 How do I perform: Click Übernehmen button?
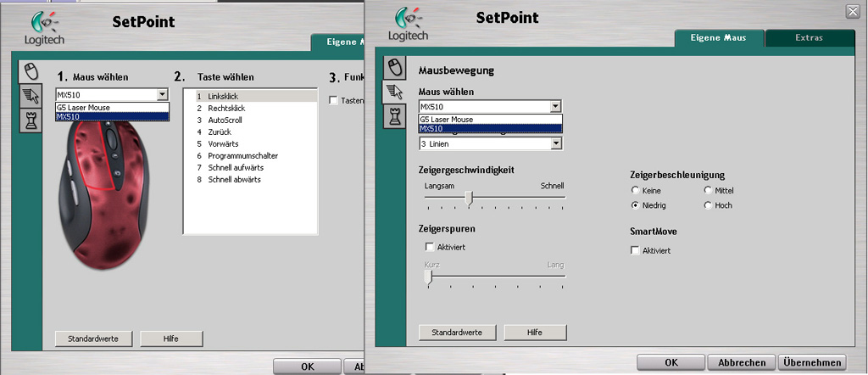(x=812, y=363)
